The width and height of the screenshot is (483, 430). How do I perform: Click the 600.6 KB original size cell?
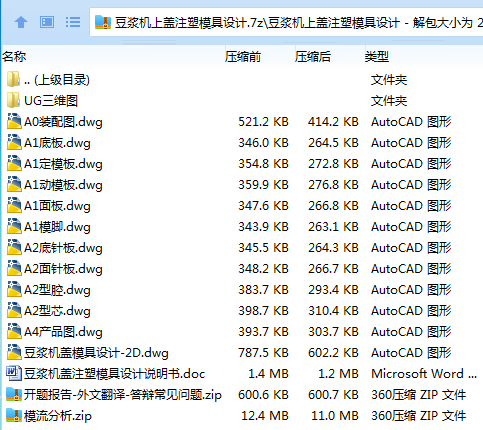tap(263, 395)
